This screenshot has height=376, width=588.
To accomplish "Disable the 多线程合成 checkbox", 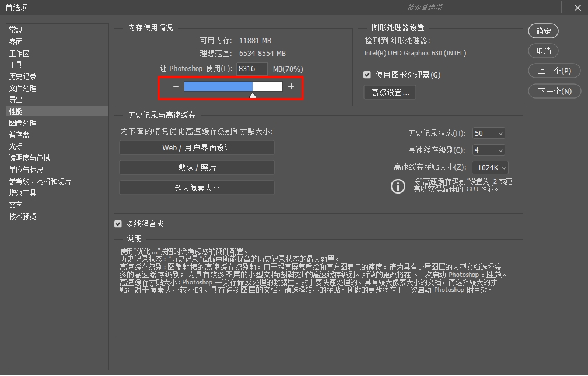I will (118, 224).
